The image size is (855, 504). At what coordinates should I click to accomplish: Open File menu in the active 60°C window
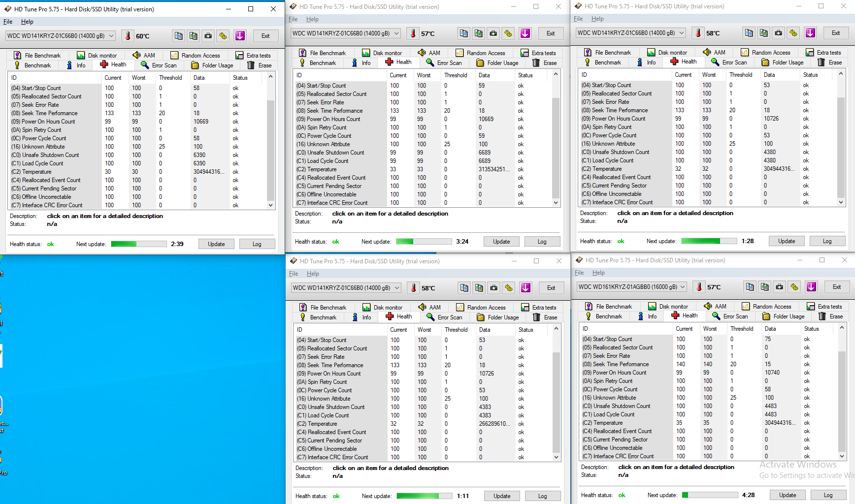tap(8, 22)
